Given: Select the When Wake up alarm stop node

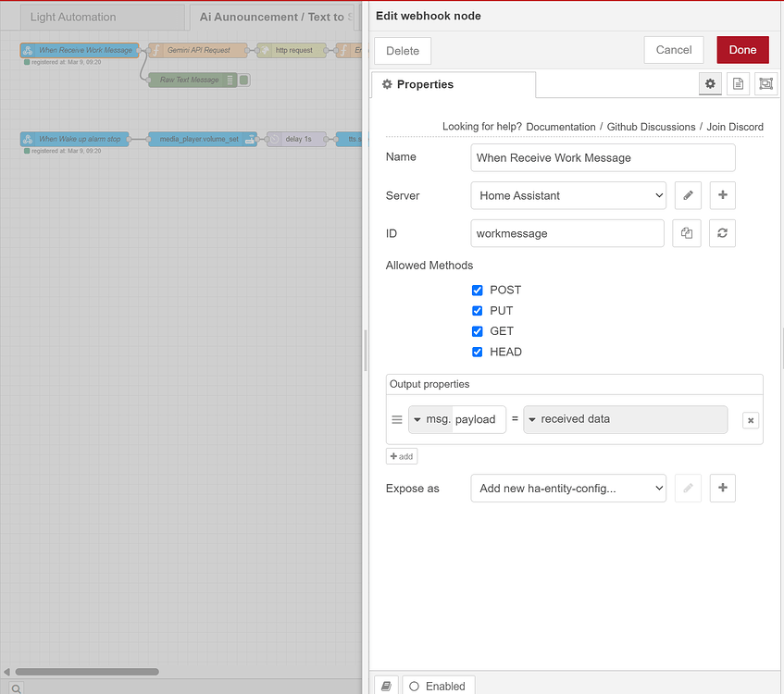Looking at the screenshot, I should 74,139.
